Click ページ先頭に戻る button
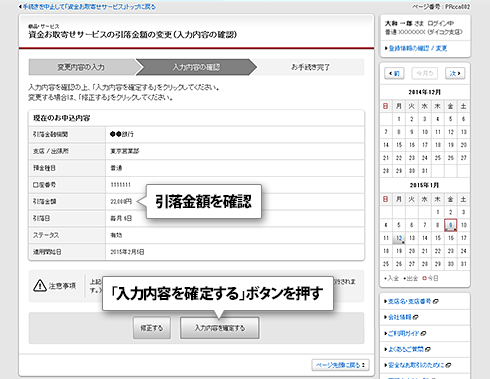The image size is (490, 379). pos(340,365)
